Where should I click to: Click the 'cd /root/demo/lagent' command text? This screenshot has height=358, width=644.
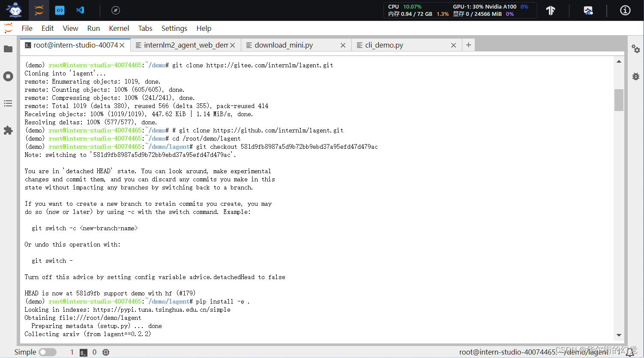tap(206, 138)
